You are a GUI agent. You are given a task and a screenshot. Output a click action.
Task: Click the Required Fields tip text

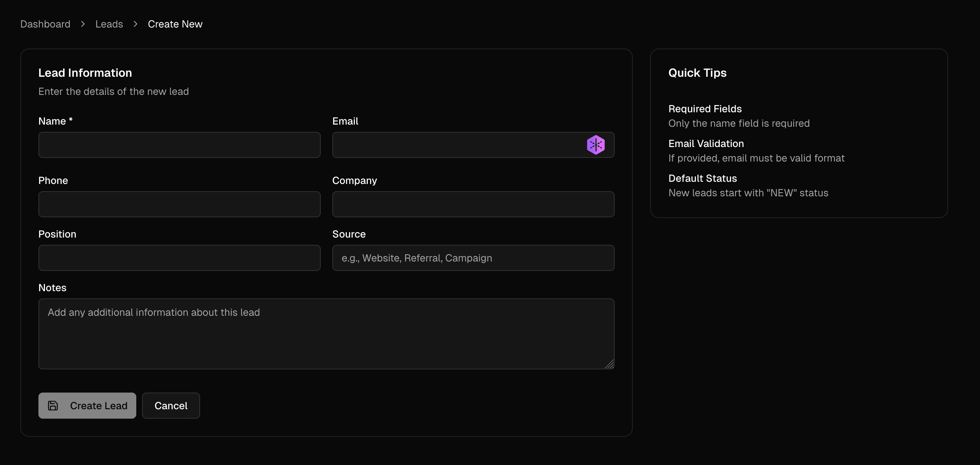tap(705, 108)
